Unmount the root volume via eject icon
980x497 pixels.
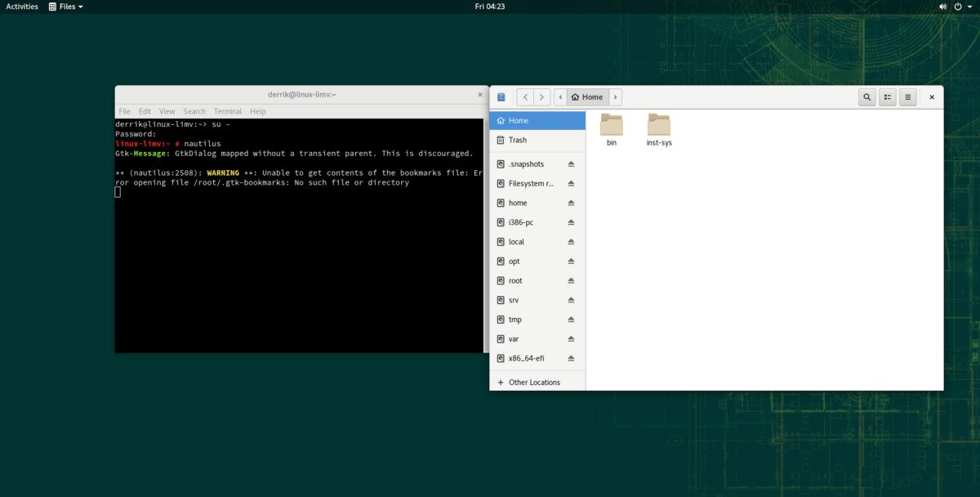click(571, 281)
